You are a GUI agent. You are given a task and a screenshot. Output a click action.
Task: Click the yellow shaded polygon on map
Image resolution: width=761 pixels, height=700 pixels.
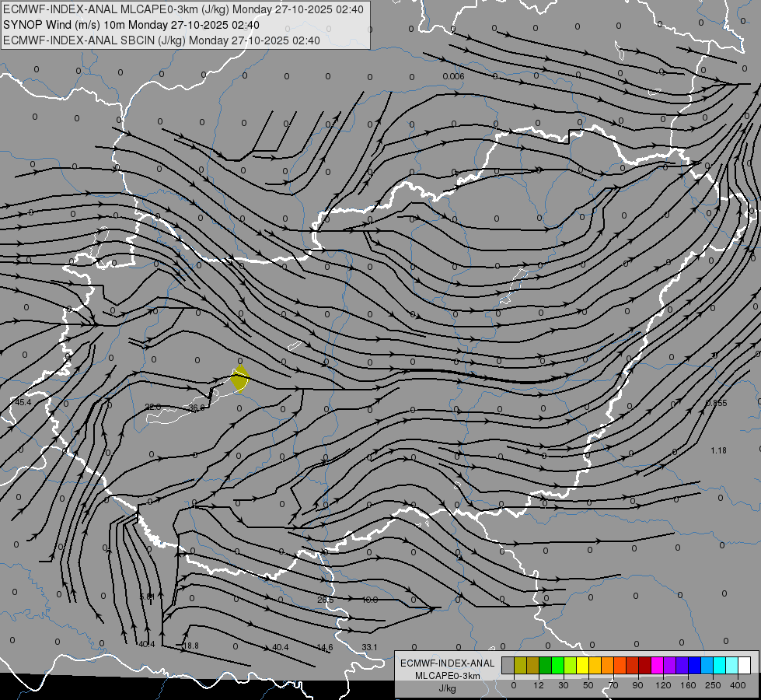239,379
